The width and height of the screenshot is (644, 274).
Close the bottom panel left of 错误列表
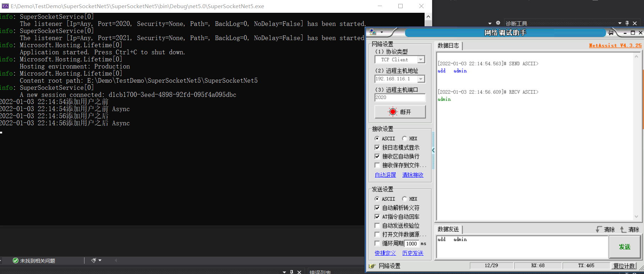pyautogui.click(x=299, y=272)
